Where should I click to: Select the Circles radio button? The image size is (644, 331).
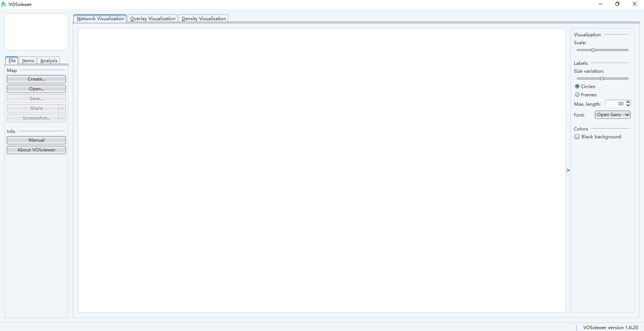tap(577, 86)
